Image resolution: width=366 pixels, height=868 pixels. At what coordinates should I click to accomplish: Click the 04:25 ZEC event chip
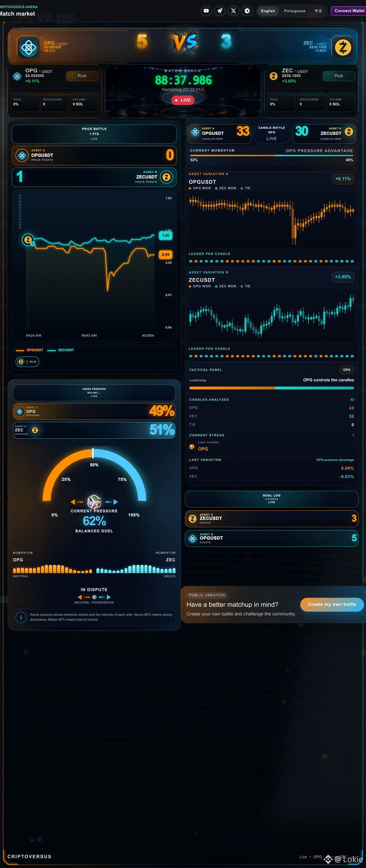27,362
